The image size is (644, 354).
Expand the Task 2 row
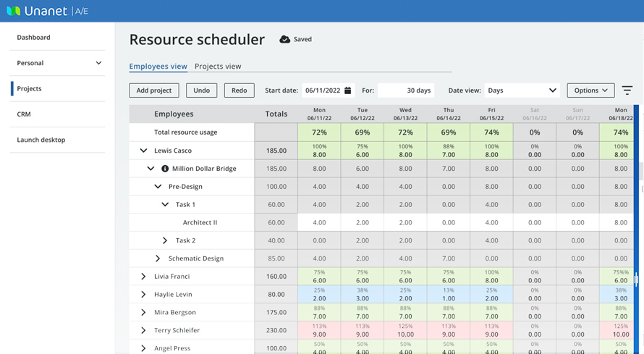[165, 240]
